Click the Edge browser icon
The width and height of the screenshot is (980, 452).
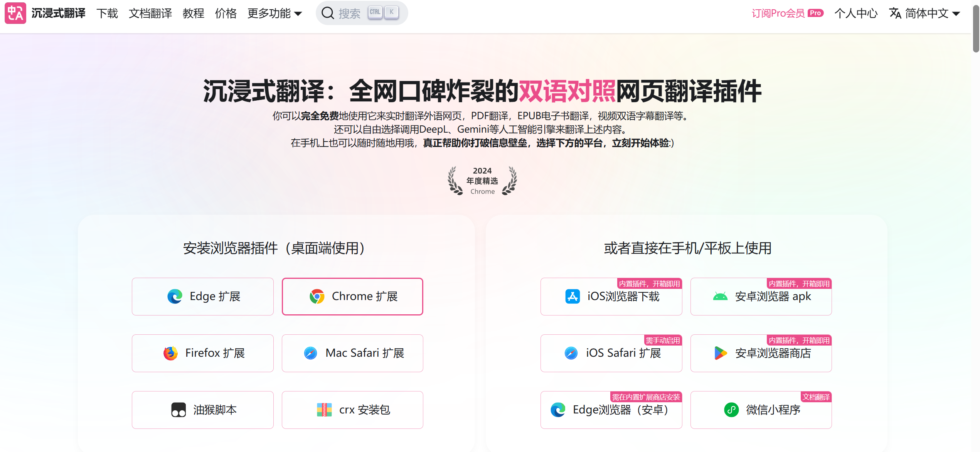pyautogui.click(x=175, y=297)
